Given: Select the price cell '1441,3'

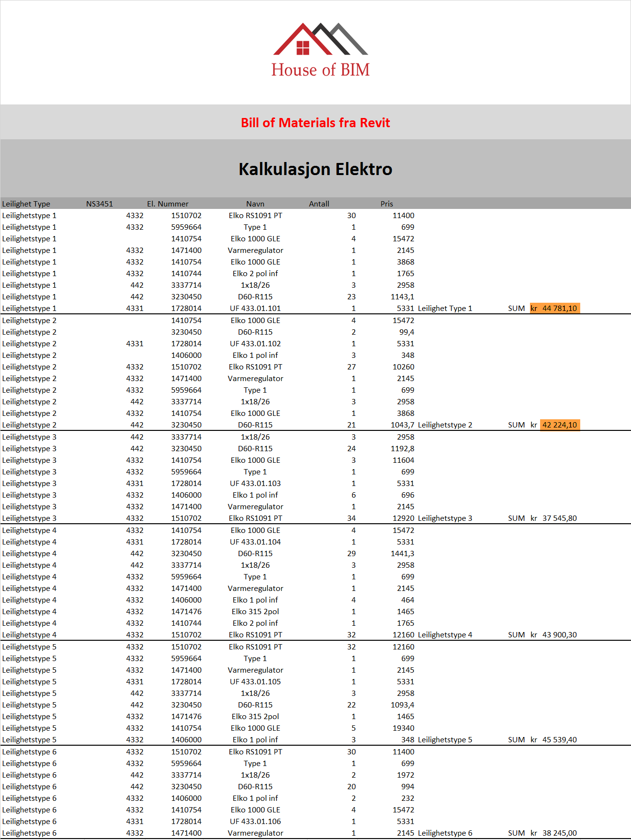Looking at the screenshot, I should point(402,553).
